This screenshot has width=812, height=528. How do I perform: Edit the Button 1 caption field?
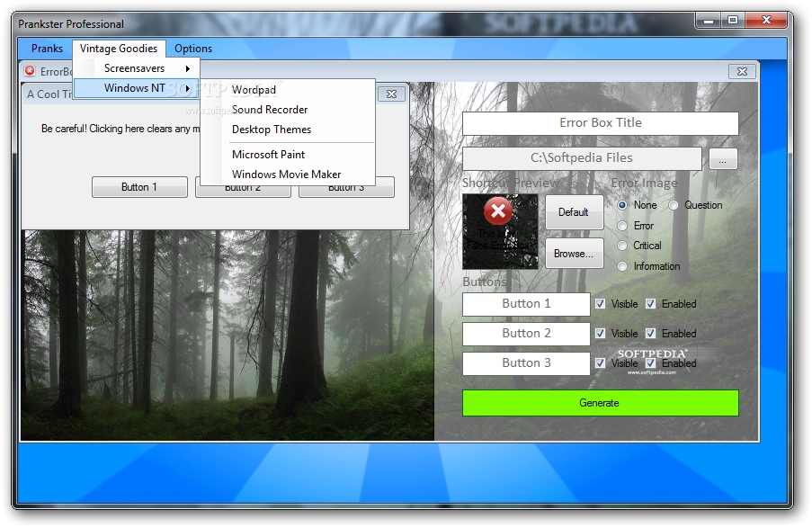(526, 304)
